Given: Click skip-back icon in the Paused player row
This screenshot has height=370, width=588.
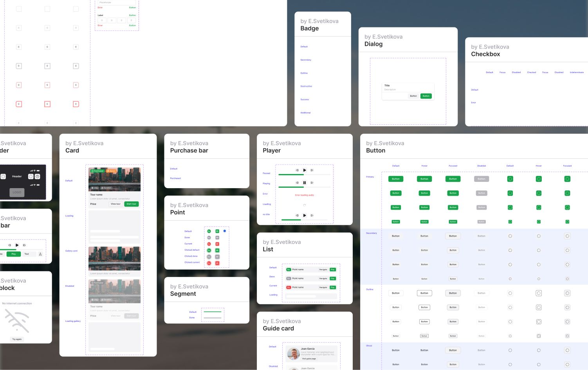Looking at the screenshot, I should pyautogui.click(x=297, y=170).
